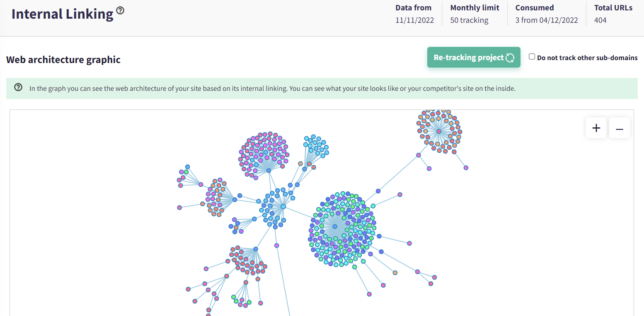The image size is (644, 316).
Task: Click the question icon in the green info banner
Action: [18, 88]
